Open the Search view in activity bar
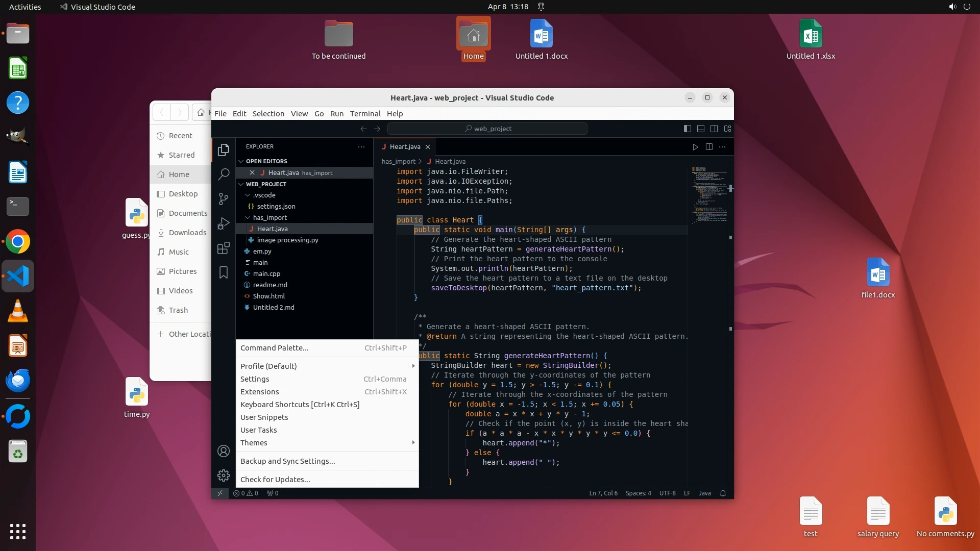 (224, 174)
